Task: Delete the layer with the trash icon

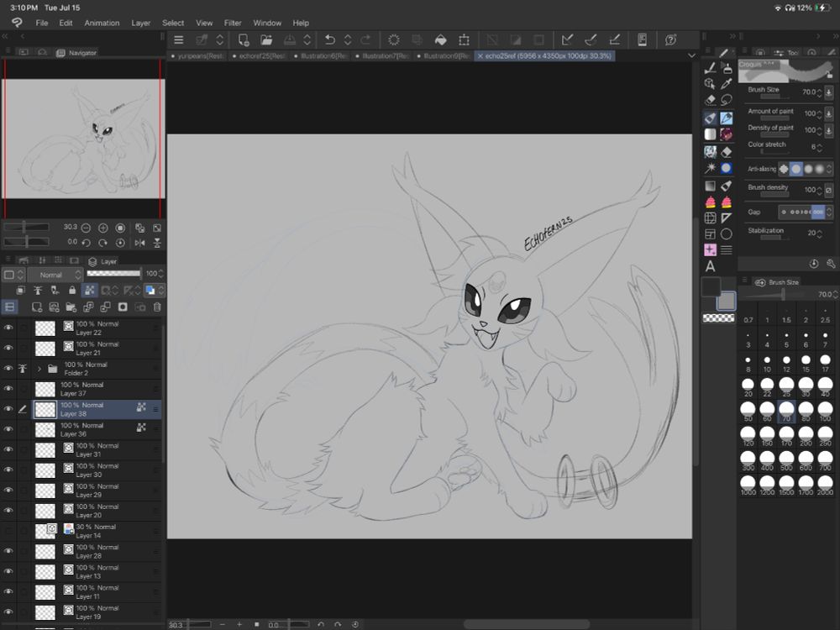Action: click(x=157, y=307)
